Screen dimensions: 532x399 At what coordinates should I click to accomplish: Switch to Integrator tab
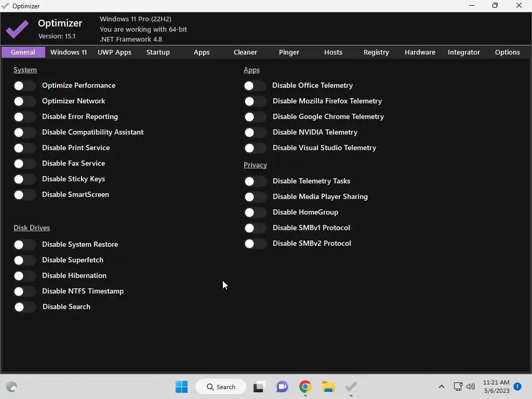click(464, 52)
